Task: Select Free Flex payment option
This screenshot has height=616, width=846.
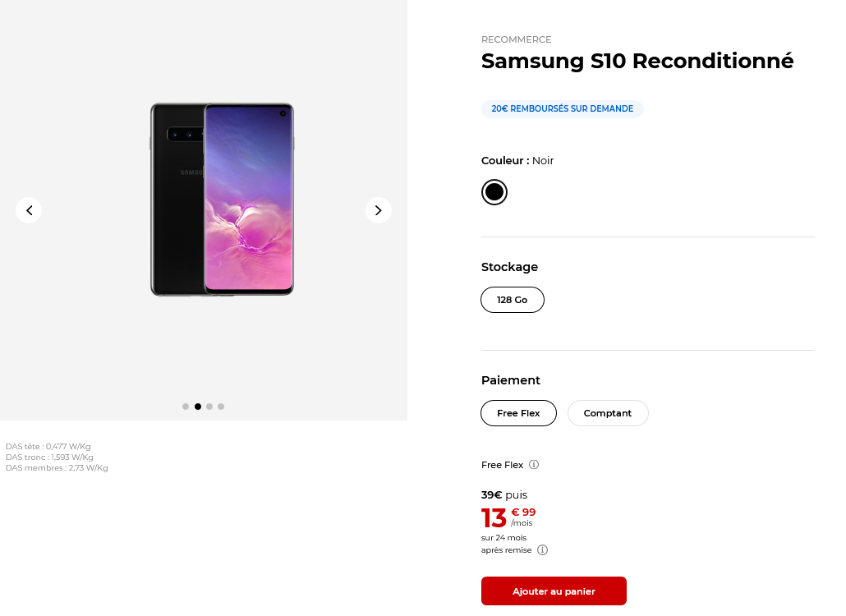Action: 518,413
